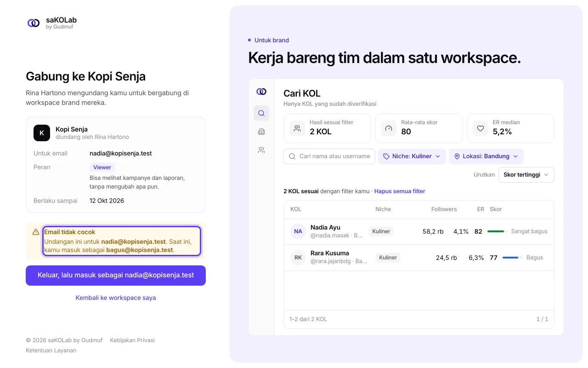Expand the Skor tertinggi sort dropdown
Viewport: 588px width, 368px height.
[x=526, y=175]
